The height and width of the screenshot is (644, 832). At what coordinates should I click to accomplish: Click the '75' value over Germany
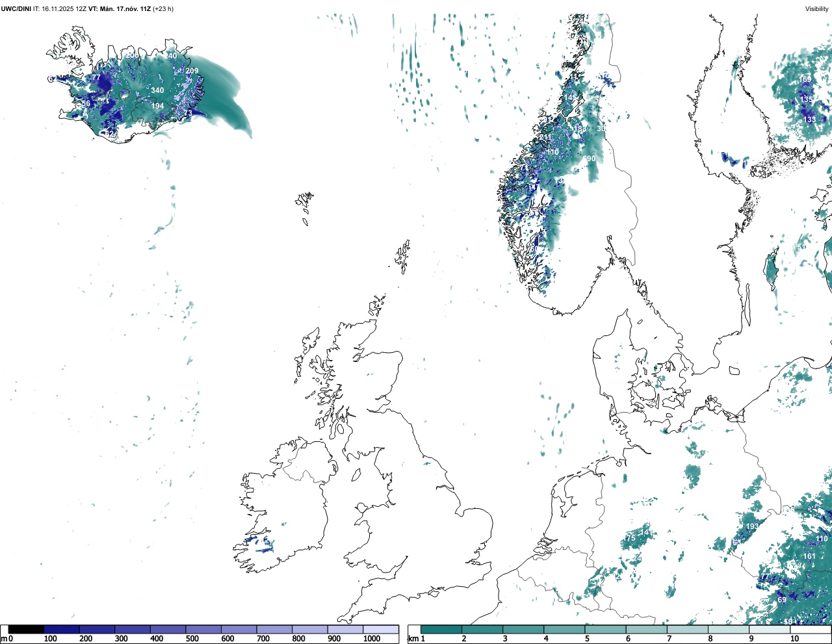click(630, 538)
